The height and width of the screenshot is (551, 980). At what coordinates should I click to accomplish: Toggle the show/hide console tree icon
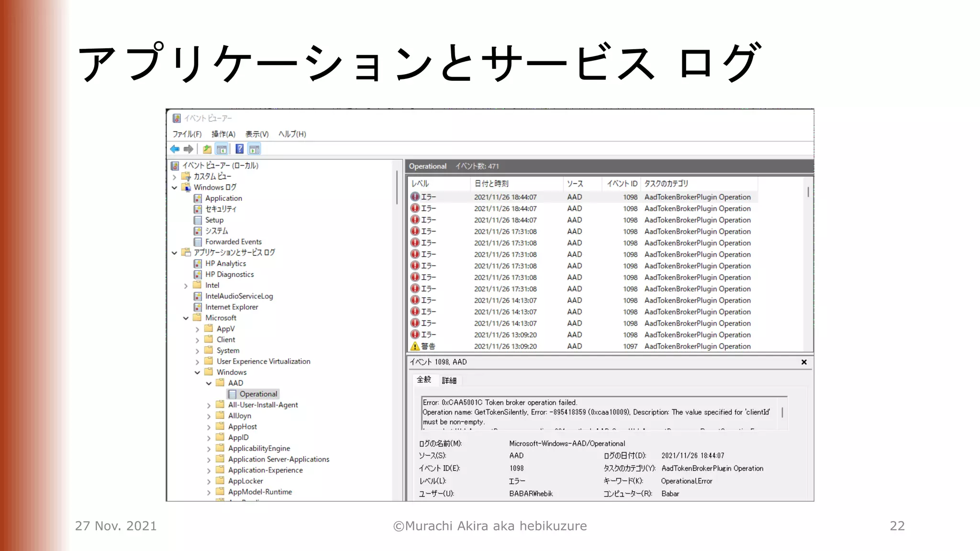pos(222,149)
